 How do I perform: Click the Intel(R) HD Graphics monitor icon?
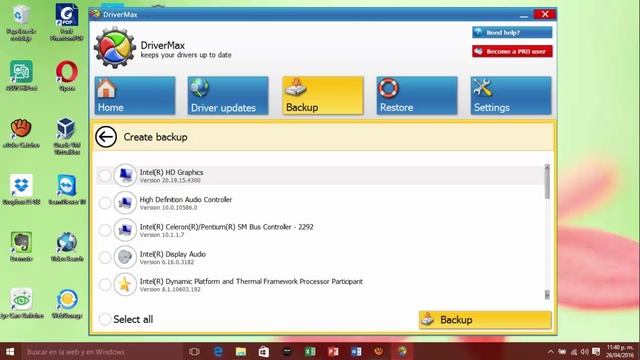[x=125, y=176]
